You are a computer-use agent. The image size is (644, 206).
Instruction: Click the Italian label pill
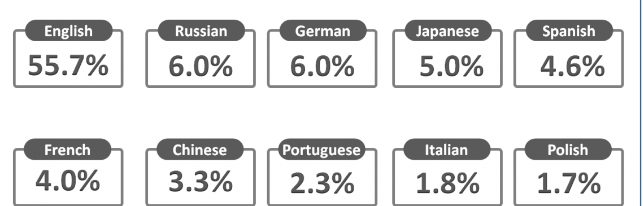tap(447, 150)
